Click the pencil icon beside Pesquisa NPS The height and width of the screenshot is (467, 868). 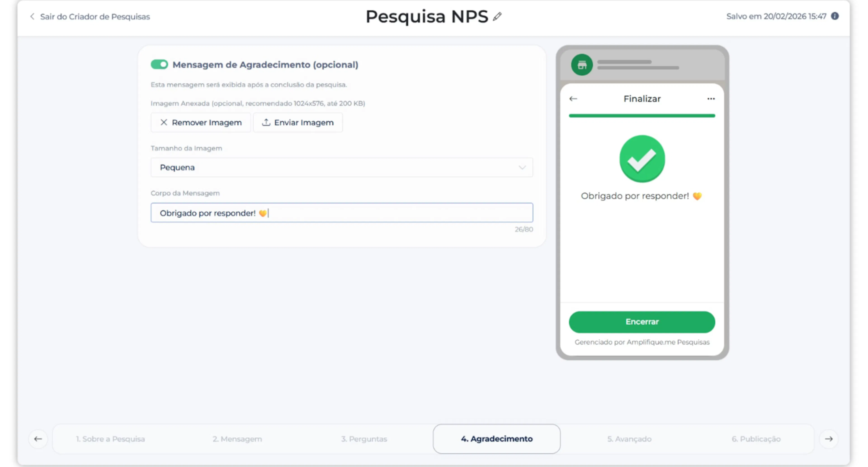pos(497,16)
